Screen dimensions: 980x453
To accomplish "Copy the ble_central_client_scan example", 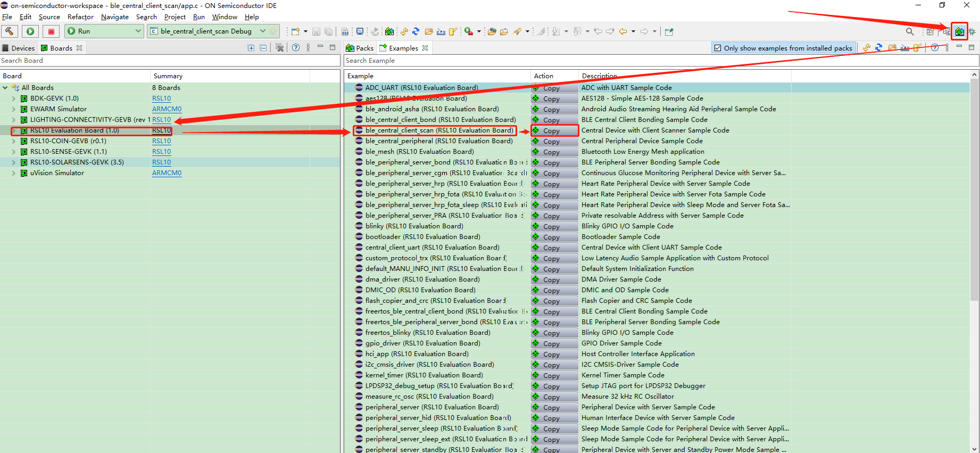I will point(554,130).
